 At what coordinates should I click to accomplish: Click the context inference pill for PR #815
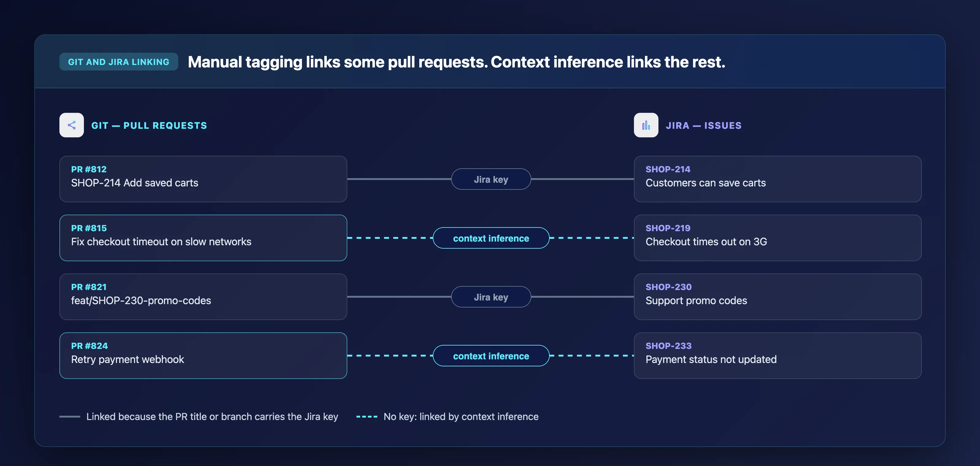(491, 238)
